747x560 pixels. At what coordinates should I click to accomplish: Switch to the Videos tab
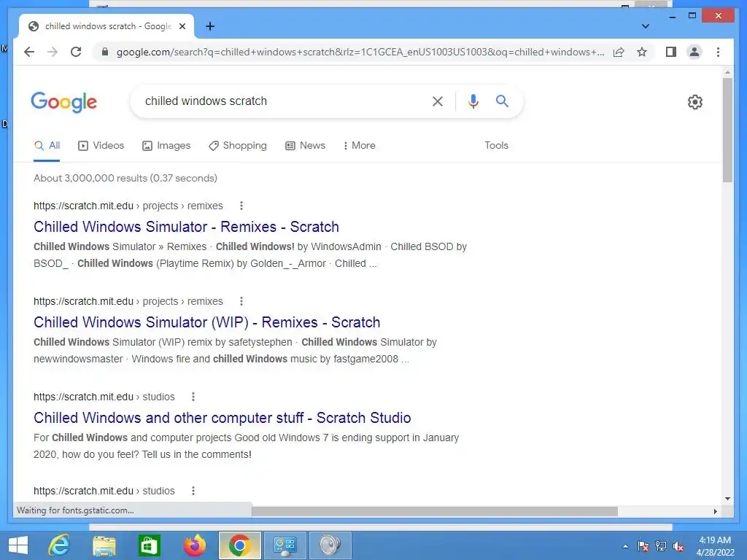(x=101, y=146)
